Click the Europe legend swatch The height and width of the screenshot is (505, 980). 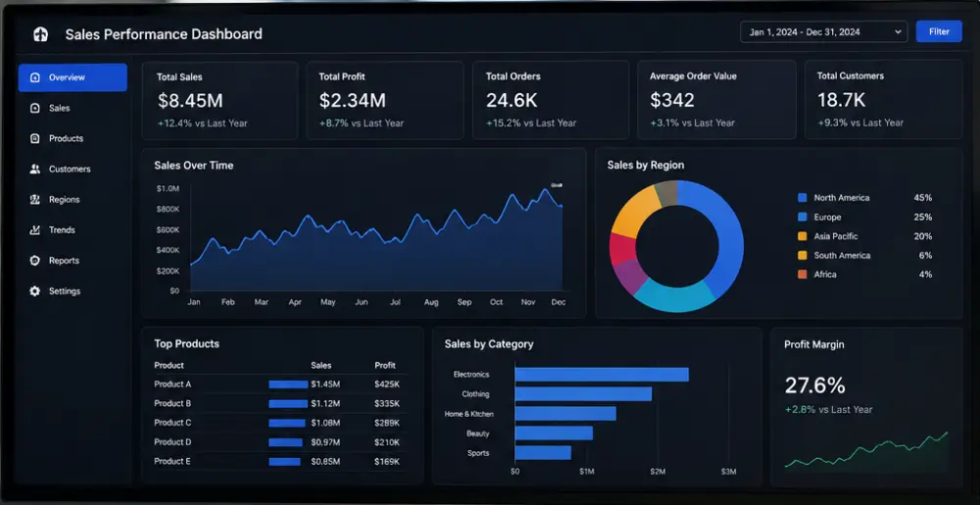(x=803, y=218)
